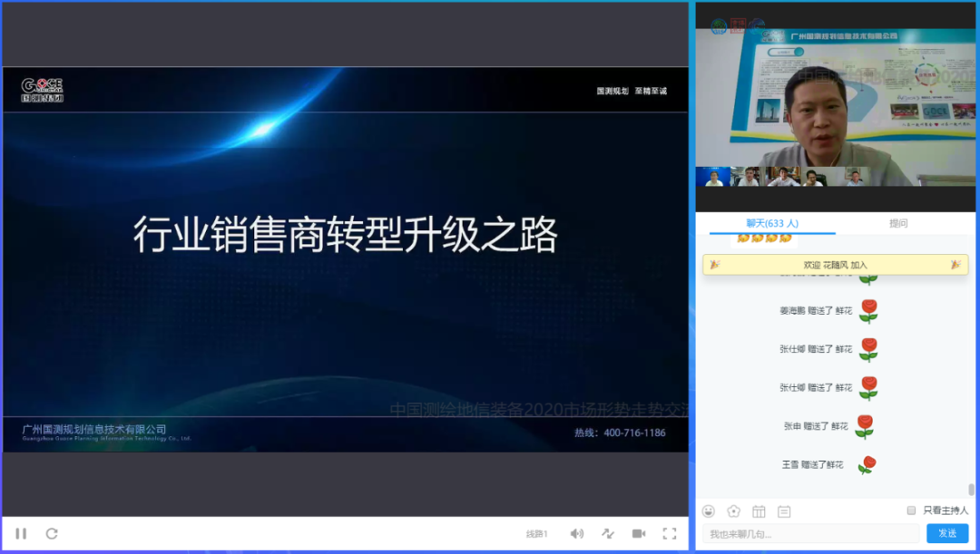Image resolution: width=980 pixels, height=554 pixels.
Task: Click the 欢迎 花随风 加入 welcome banner
Action: pyautogui.click(x=835, y=265)
